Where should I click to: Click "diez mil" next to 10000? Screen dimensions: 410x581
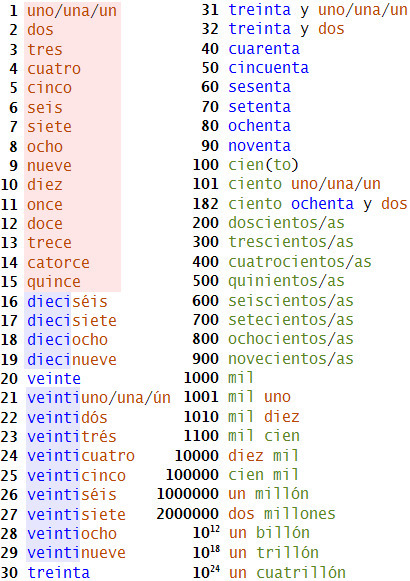tap(263, 455)
